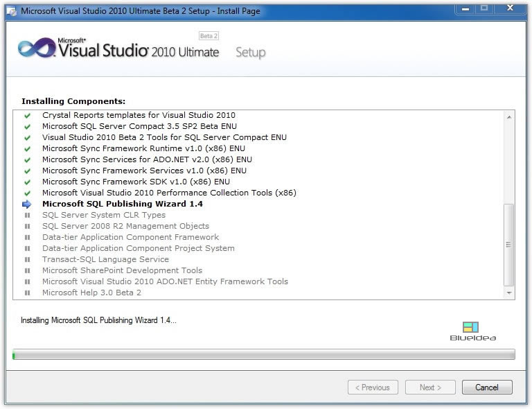Click the component list scroll up arrow

(509, 117)
